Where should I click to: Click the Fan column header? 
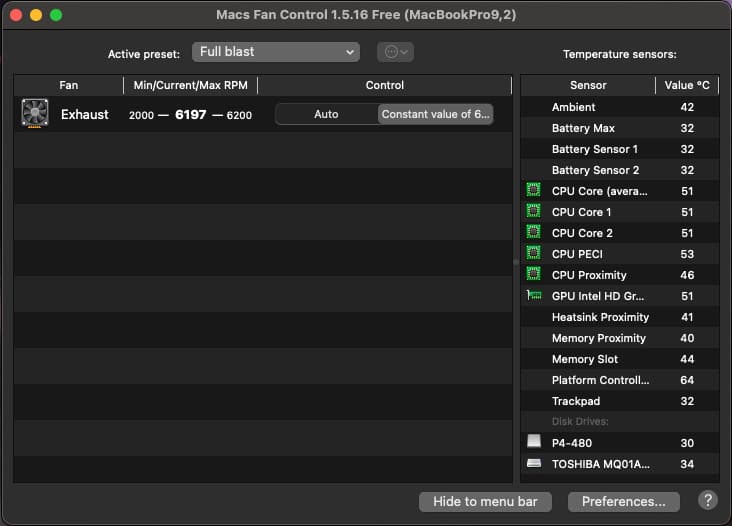(69, 85)
